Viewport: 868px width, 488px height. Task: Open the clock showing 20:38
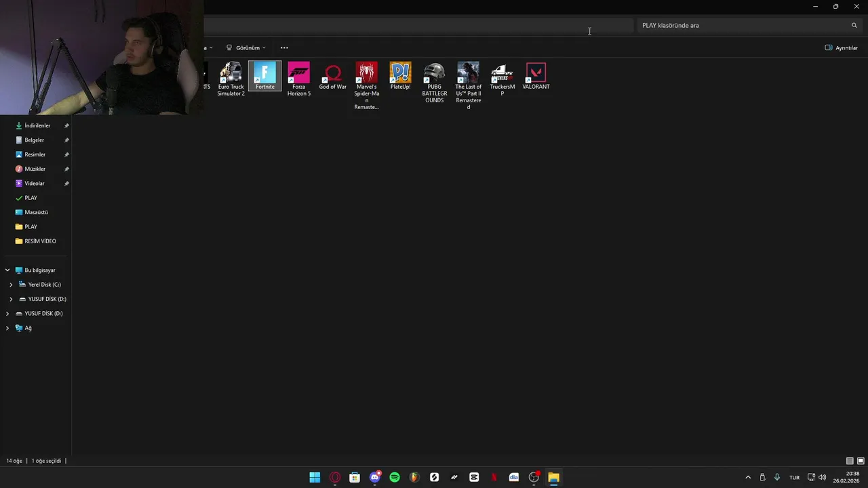846,477
